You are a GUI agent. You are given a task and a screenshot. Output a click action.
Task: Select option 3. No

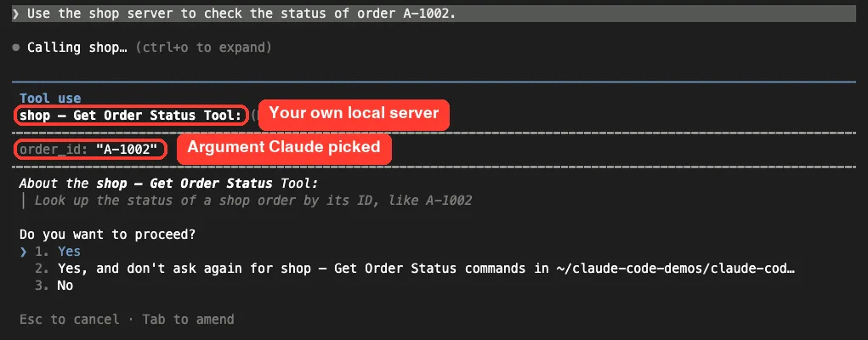54,286
